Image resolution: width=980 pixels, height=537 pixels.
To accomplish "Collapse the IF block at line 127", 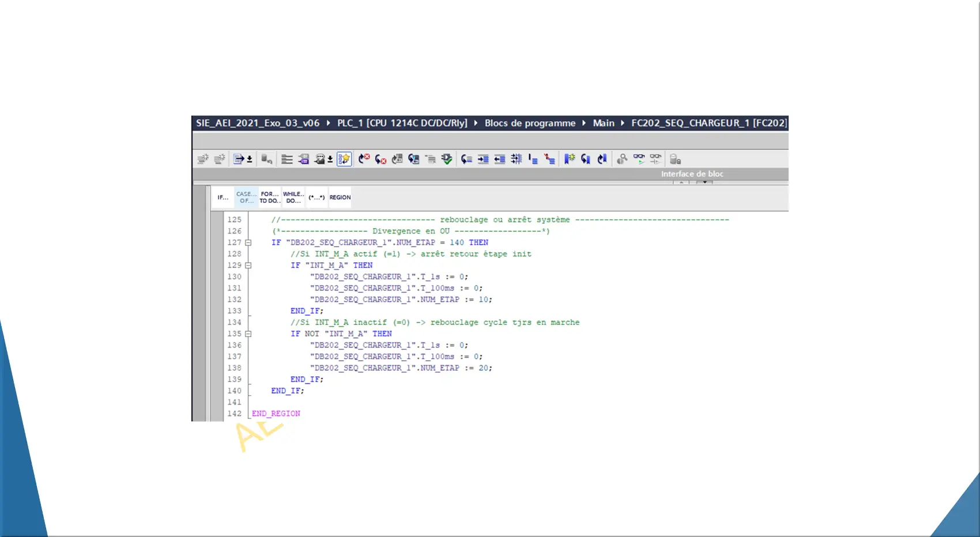I will pyautogui.click(x=248, y=243).
